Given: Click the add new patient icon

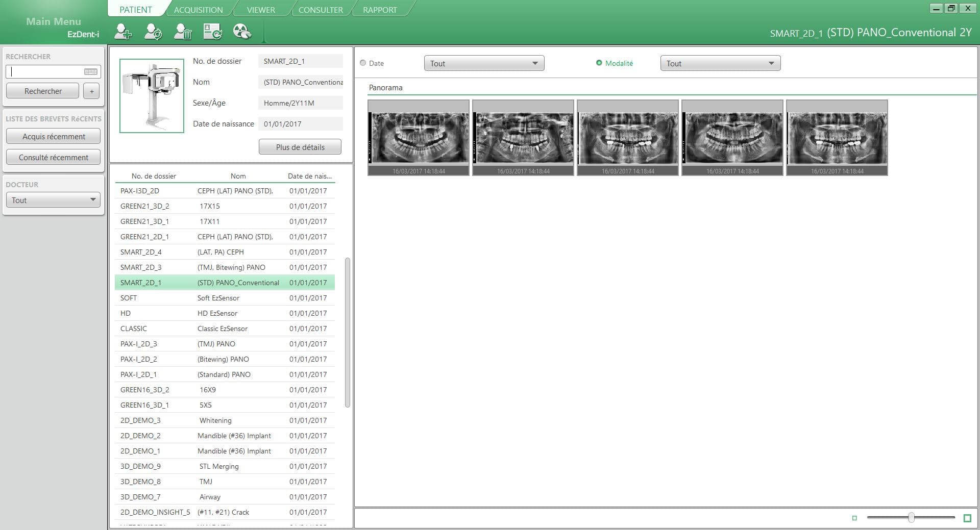Looking at the screenshot, I should click(x=123, y=32).
